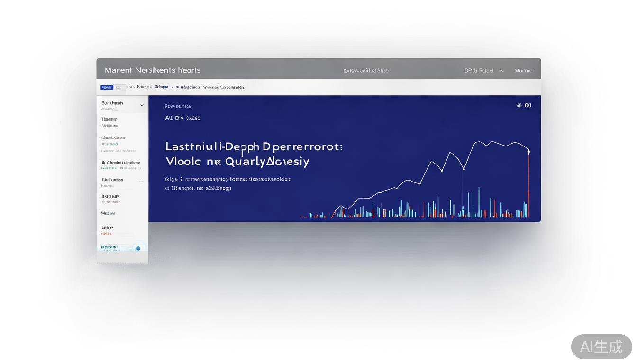Click the '00' counter in banner top right
The width and height of the screenshot is (637, 364).
[x=528, y=105]
